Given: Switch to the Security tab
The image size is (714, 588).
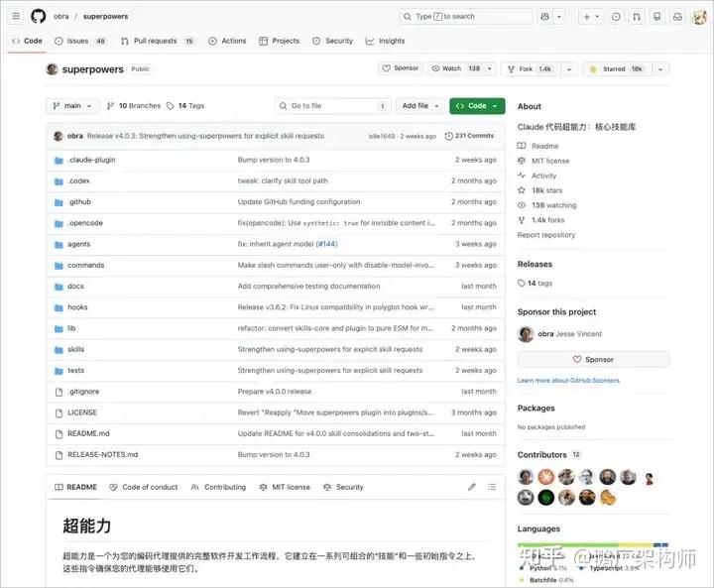Looking at the screenshot, I should [333, 41].
